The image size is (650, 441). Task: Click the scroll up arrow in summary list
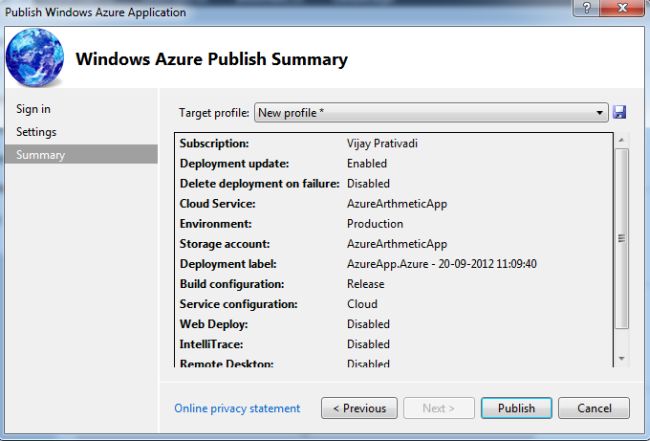click(x=621, y=140)
